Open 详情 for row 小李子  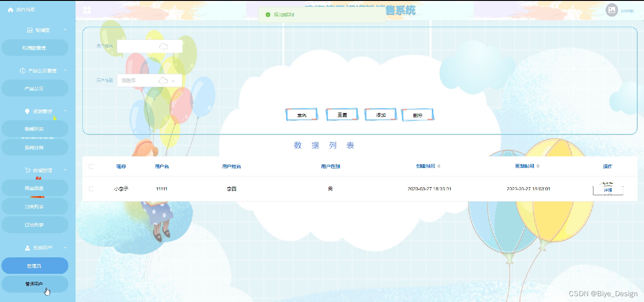click(608, 190)
